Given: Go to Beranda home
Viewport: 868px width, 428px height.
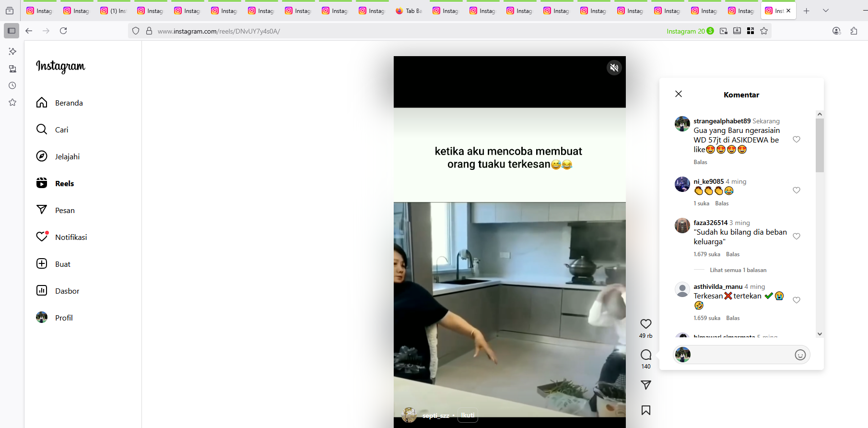Looking at the screenshot, I should [x=59, y=103].
